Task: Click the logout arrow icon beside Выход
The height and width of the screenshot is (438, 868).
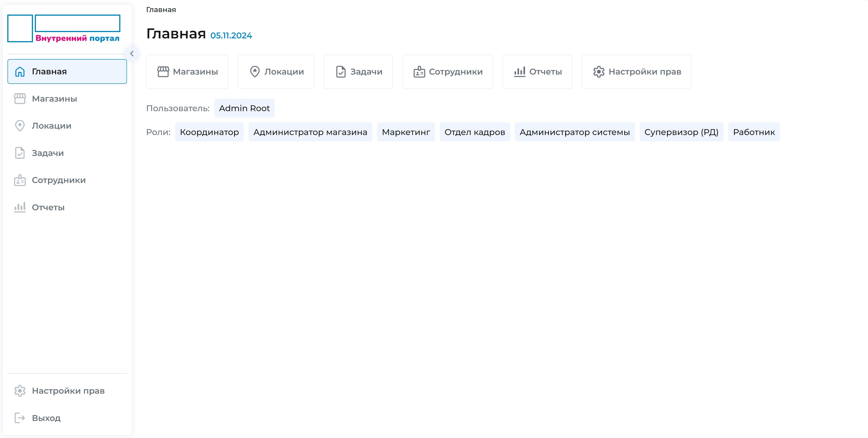Action: 20,418
